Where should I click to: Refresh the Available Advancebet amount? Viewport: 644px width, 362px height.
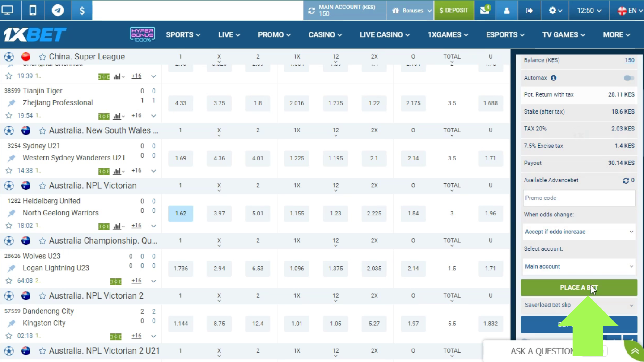[x=626, y=181]
